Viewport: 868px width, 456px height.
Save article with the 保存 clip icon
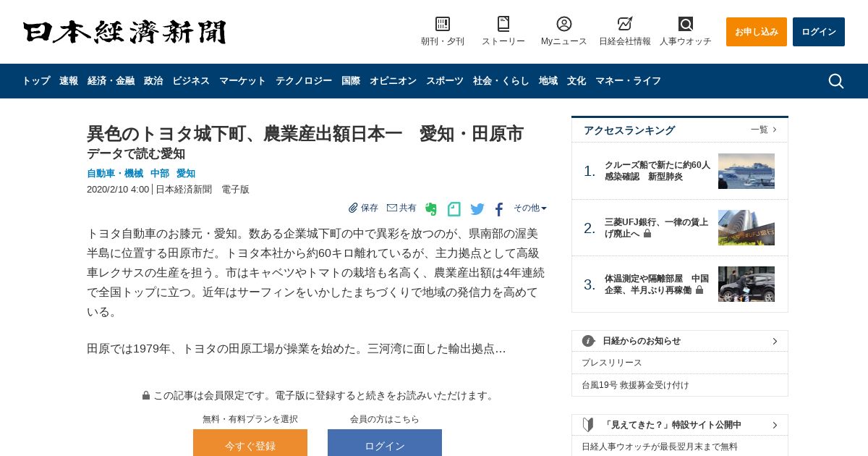pyautogui.click(x=363, y=208)
